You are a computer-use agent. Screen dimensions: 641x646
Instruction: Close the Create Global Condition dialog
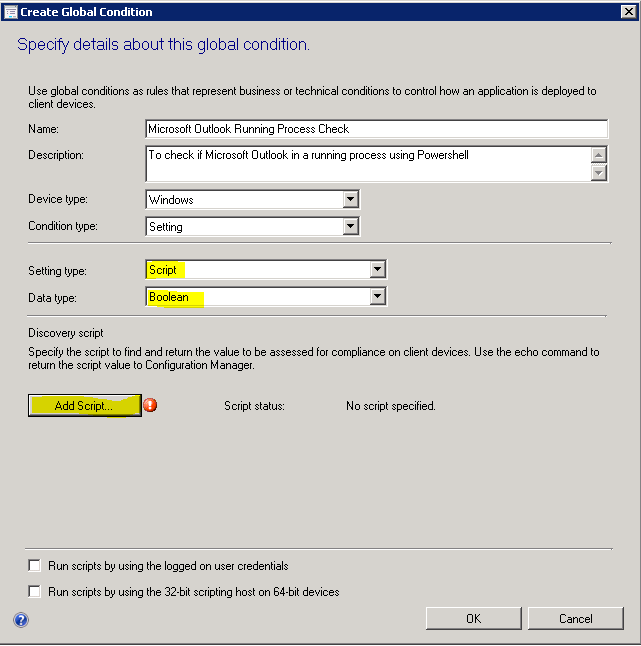(x=629, y=12)
